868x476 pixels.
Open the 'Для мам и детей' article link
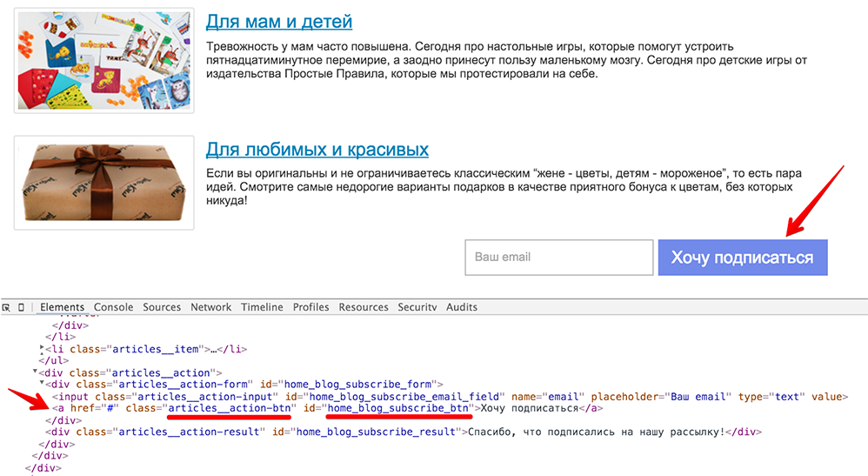[x=279, y=21]
